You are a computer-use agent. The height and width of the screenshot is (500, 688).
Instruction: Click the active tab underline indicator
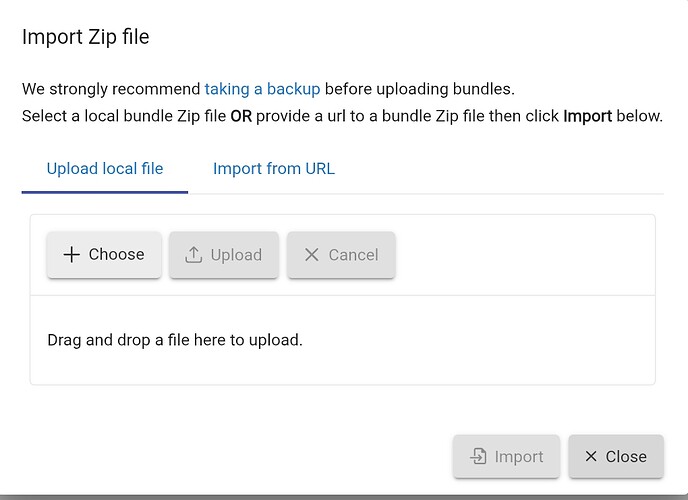click(105, 192)
